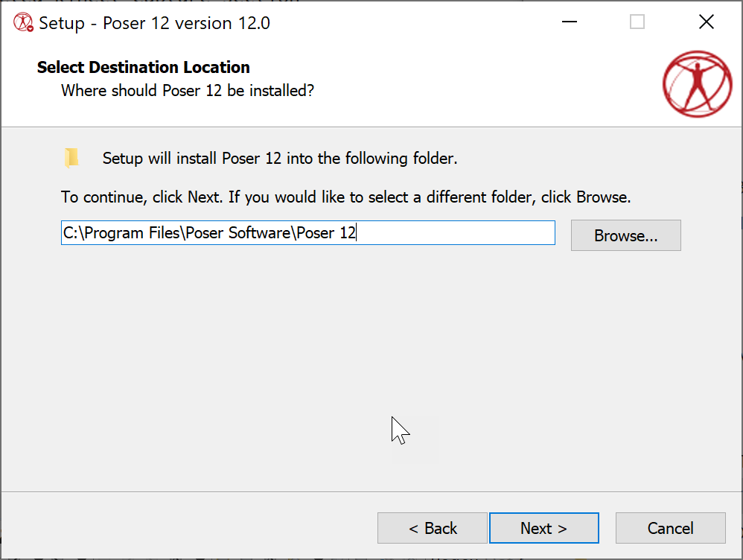Cancel the Poser 12 setup
Viewport: 743px width, 560px height.
tap(671, 528)
